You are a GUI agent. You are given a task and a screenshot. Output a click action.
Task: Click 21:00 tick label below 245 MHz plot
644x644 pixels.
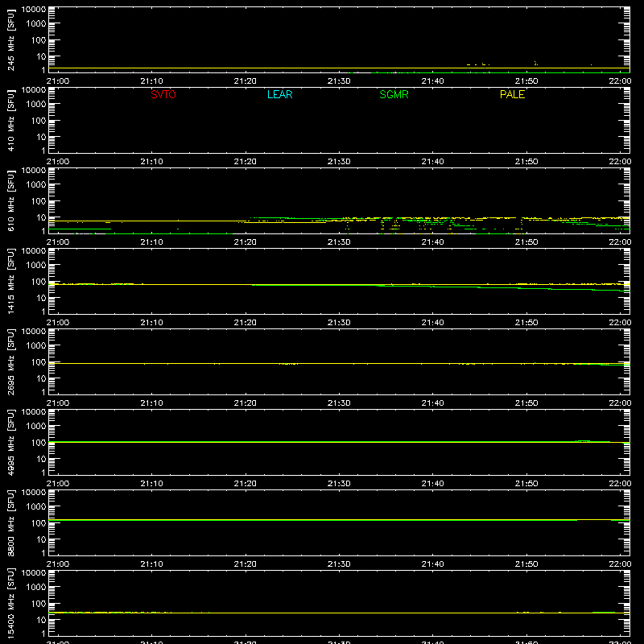tap(58, 81)
